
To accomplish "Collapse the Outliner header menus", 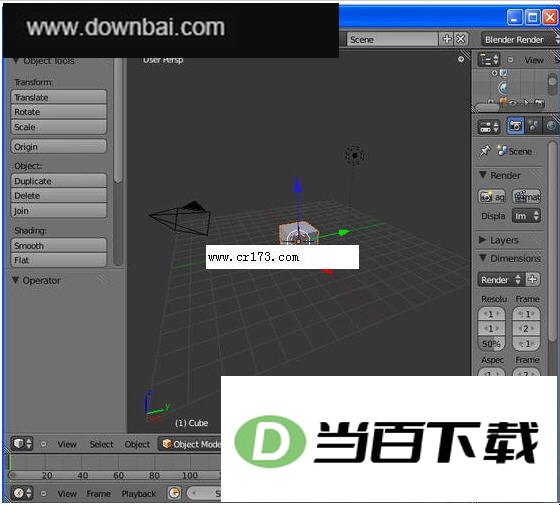I will click(510, 60).
